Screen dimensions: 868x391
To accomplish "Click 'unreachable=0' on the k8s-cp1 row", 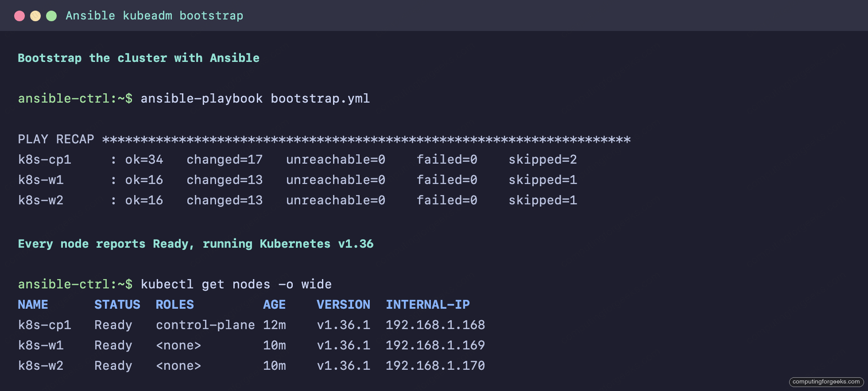I will click(336, 159).
